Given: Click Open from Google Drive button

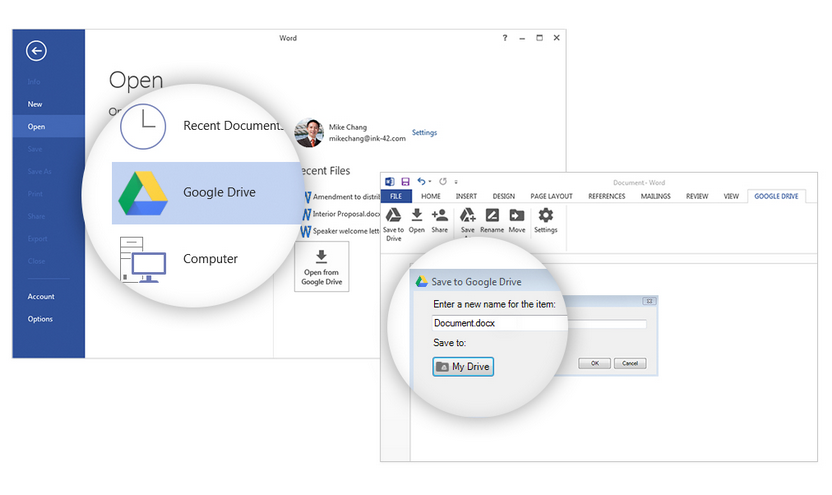Looking at the screenshot, I should coord(322,267).
